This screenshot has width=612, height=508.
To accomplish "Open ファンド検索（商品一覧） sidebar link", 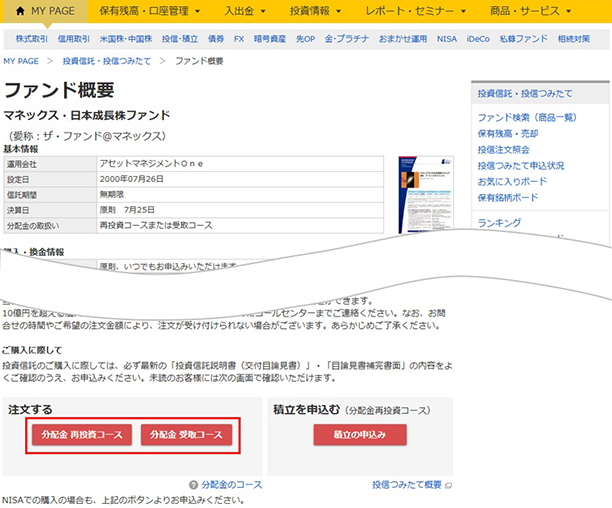I will (x=527, y=117).
